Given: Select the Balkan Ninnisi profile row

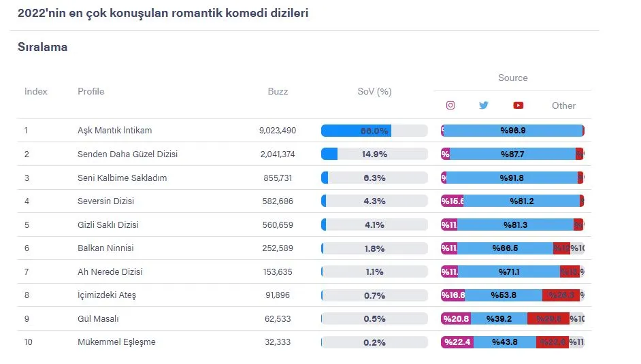Looking at the screenshot, I should (x=304, y=248).
